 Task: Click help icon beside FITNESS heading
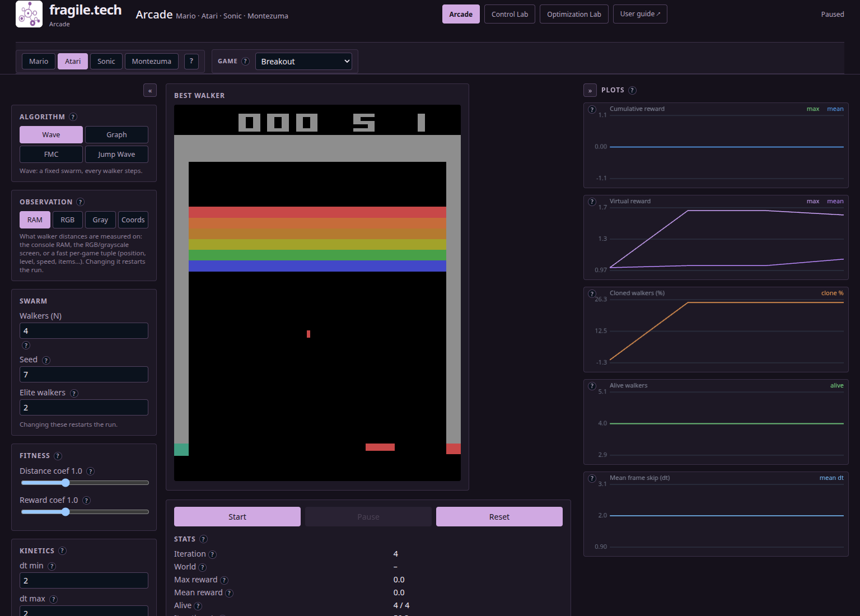tap(58, 456)
